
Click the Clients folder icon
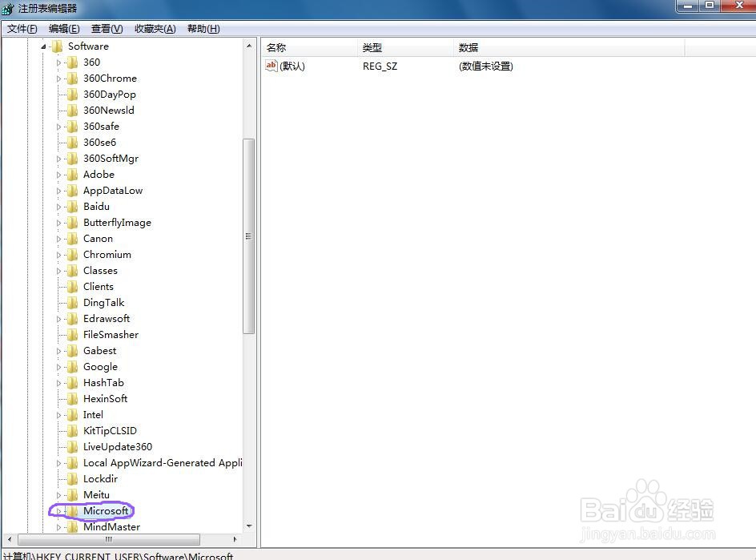pyautogui.click(x=72, y=287)
